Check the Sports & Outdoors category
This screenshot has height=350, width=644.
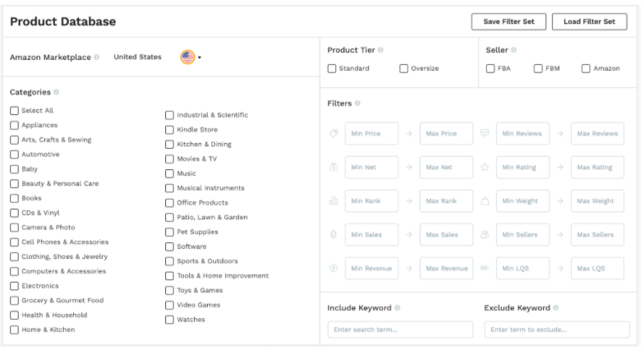pos(169,261)
